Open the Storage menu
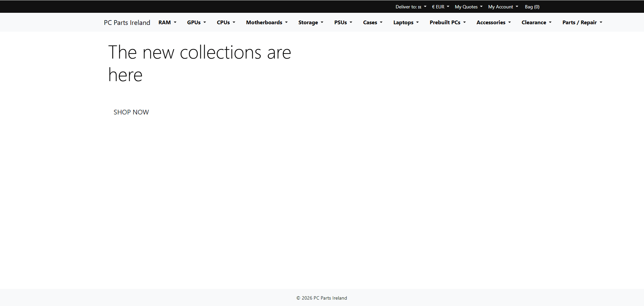Image resolution: width=644 pixels, height=306 pixels. (311, 23)
